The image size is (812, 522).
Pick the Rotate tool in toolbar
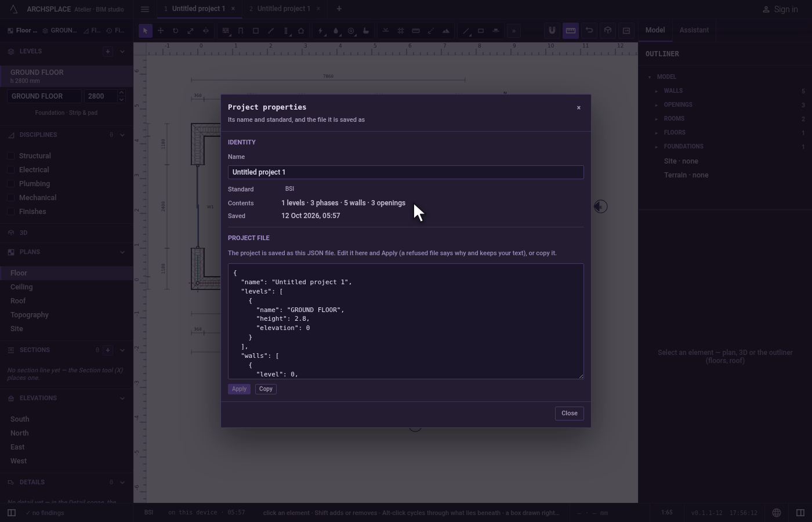tap(176, 31)
